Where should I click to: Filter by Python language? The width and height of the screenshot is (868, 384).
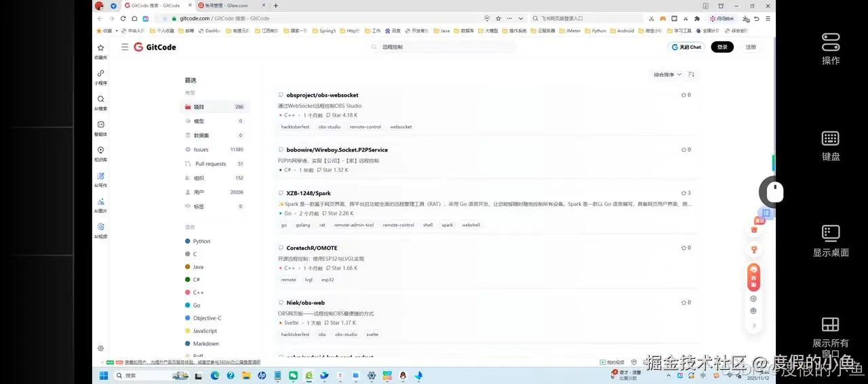[x=197, y=241]
